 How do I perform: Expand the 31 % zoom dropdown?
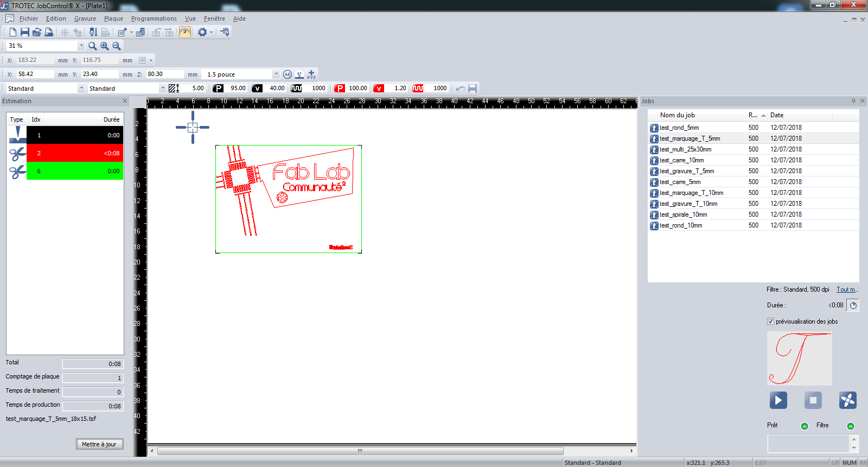click(81, 46)
